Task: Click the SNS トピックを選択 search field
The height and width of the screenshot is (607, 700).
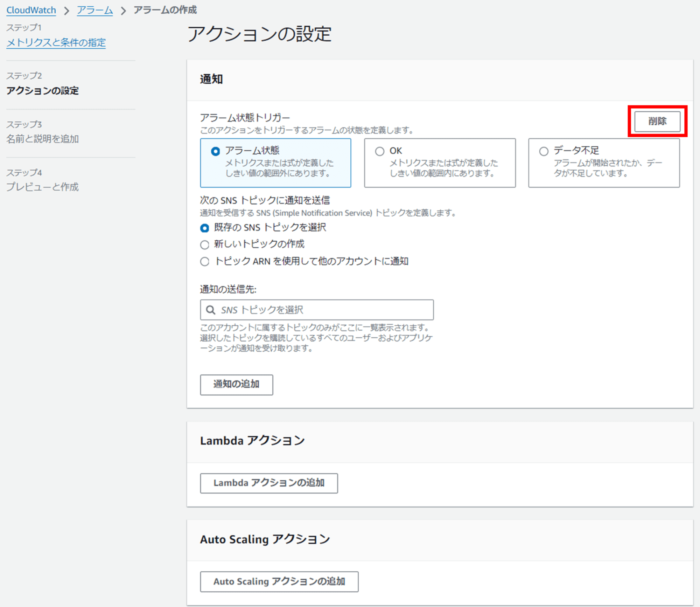Action: coord(317,310)
